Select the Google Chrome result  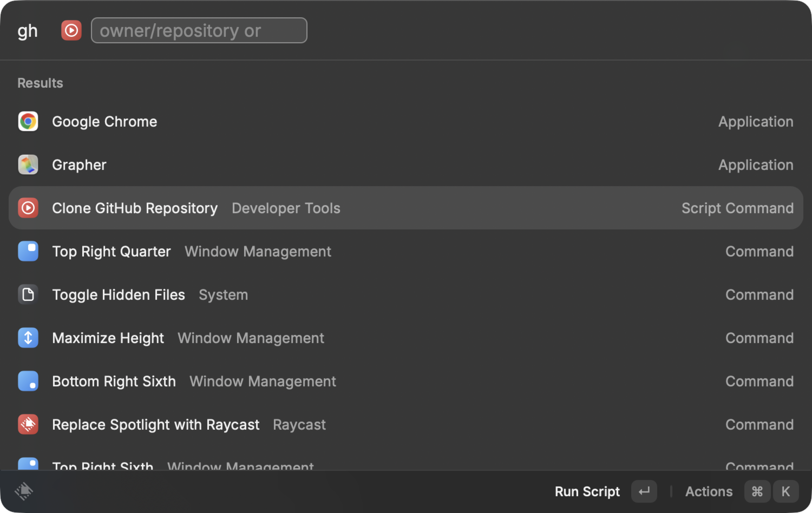(x=406, y=121)
